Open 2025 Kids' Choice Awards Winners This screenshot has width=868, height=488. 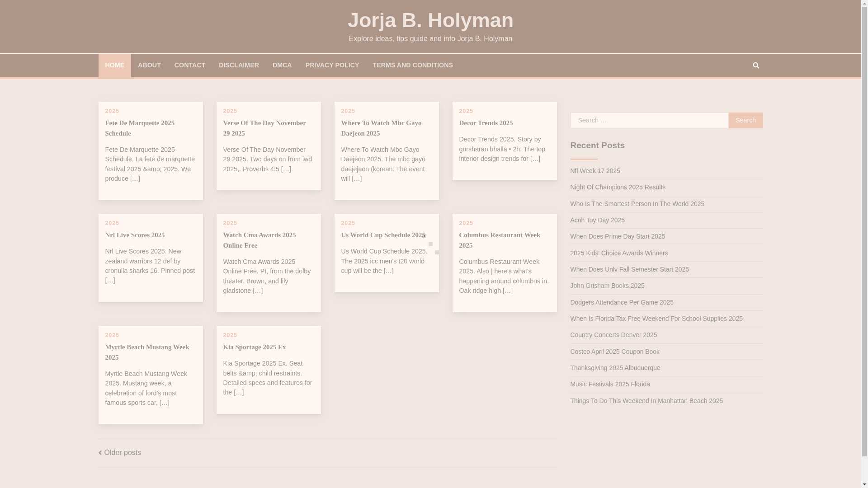[x=619, y=253]
